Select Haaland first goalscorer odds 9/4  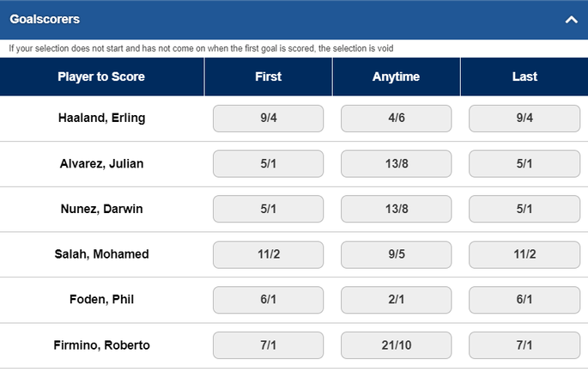click(x=268, y=119)
